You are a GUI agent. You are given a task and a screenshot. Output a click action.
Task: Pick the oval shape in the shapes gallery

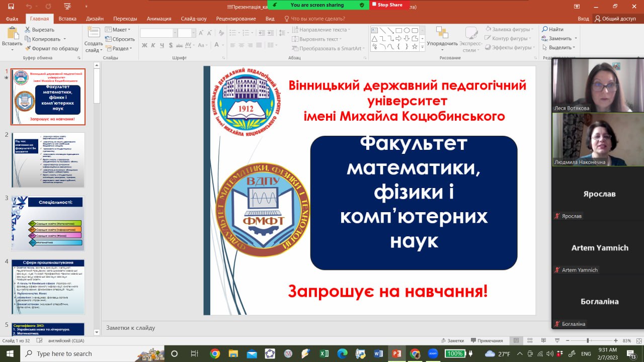(x=407, y=30)
